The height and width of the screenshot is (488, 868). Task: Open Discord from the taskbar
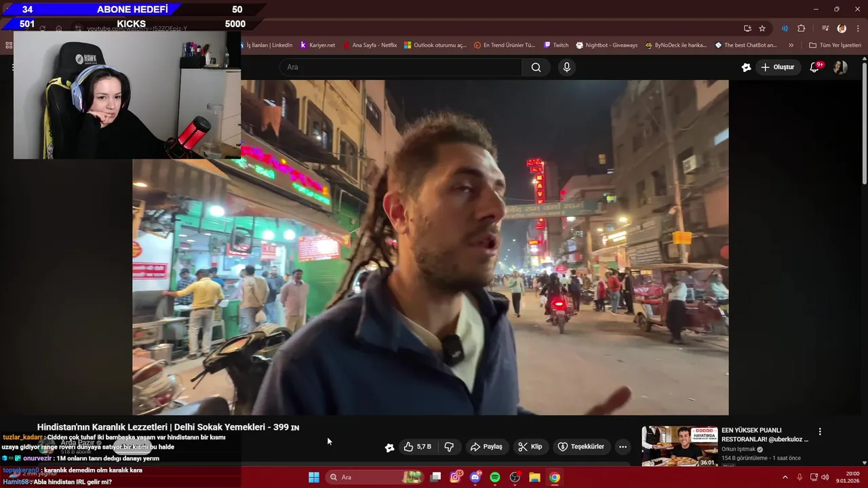click(475, 477)
